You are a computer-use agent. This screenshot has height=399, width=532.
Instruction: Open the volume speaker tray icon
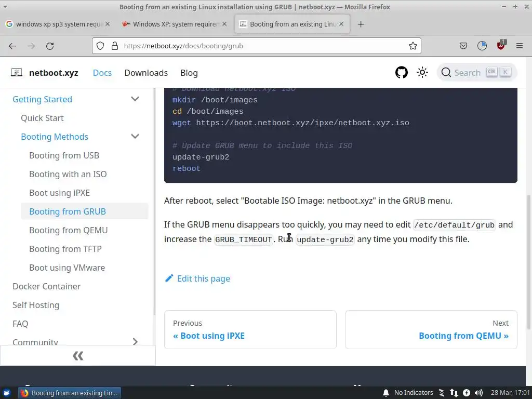tap(478, 393)
